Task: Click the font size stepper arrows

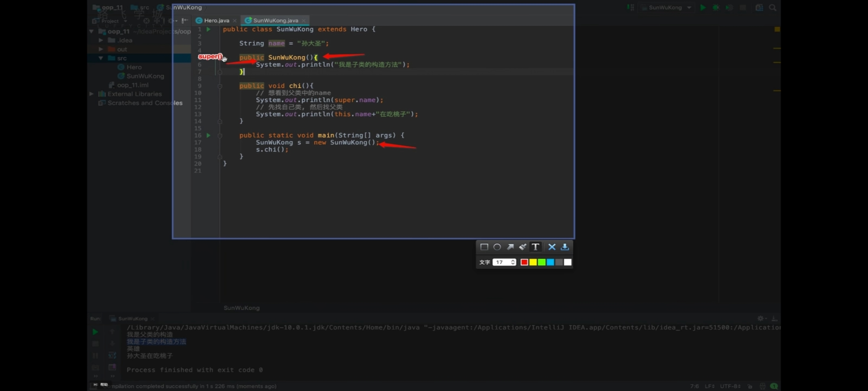Action: [513, 262]
